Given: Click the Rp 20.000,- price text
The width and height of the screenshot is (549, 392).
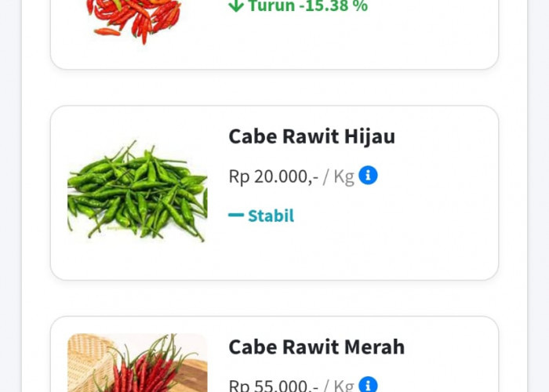Looking at the screenshot, I should pyautogui.click(x=273, y=176).
